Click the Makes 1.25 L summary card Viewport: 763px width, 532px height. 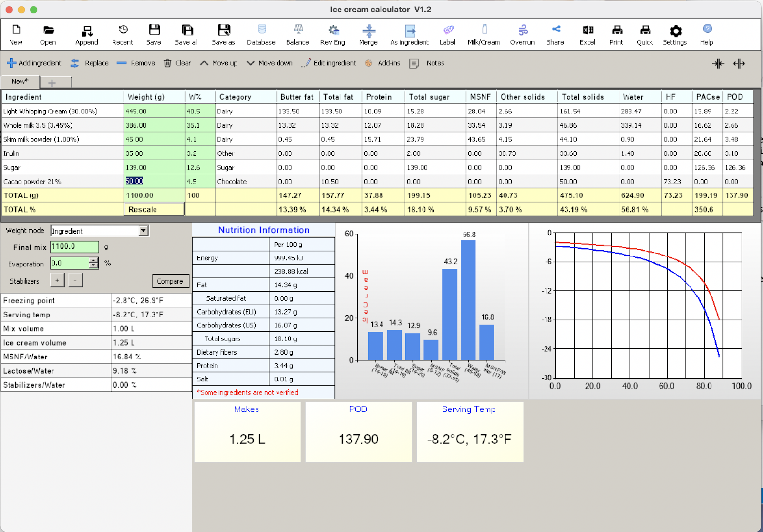pyautogui.click(x=247, y=432)
